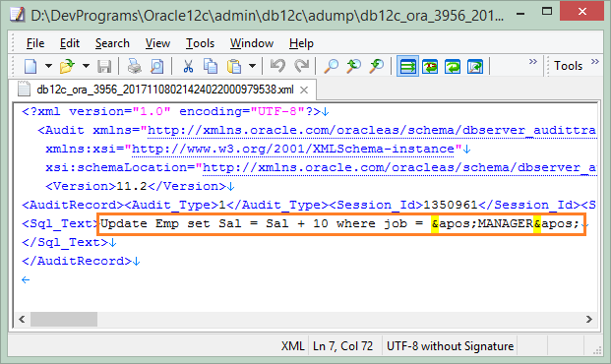
Task: Click the <?xml version declaration line
Action: click(x=171, y=112)
